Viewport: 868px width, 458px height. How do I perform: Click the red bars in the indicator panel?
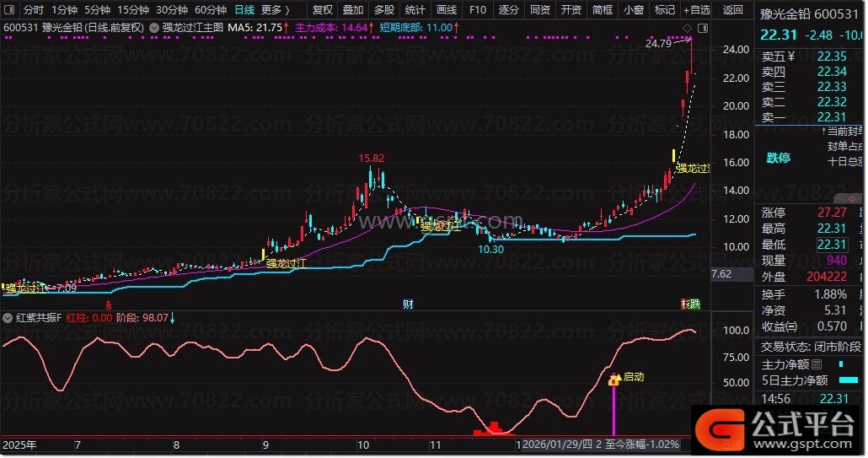(x=494, y=428)
